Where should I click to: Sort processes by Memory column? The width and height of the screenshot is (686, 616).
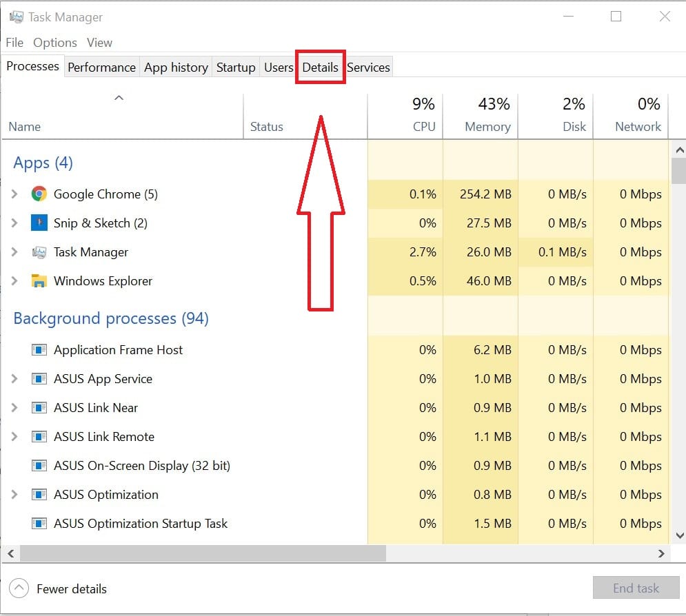[x=481, y=116]
